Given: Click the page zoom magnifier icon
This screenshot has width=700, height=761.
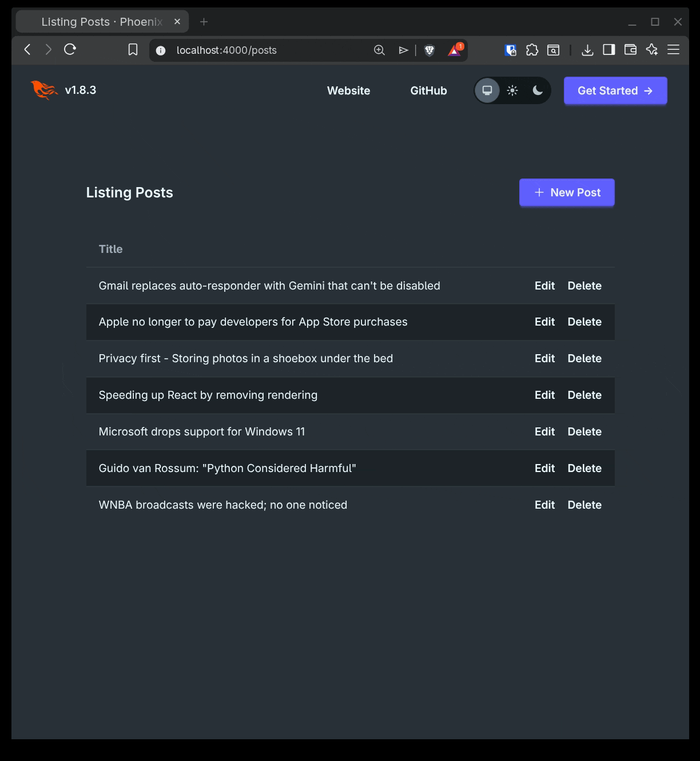Looking at the screenshot, I should click(379, 50).
